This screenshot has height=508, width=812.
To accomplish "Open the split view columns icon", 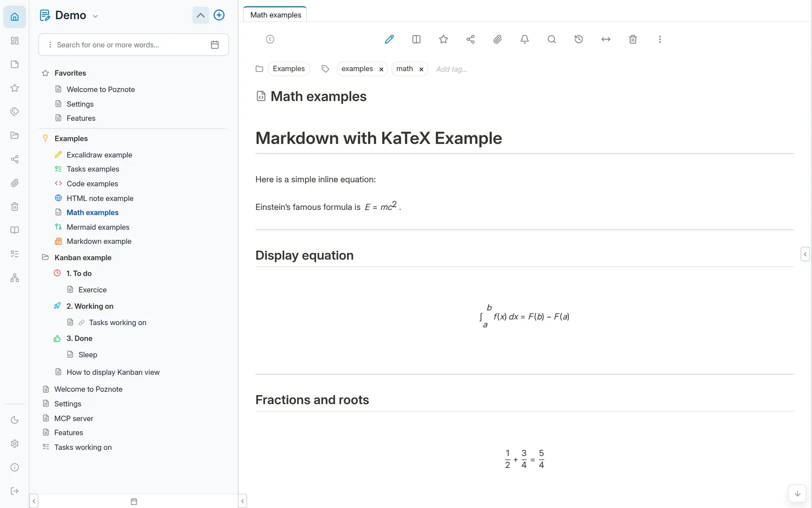I will click(x=416, y=40).
